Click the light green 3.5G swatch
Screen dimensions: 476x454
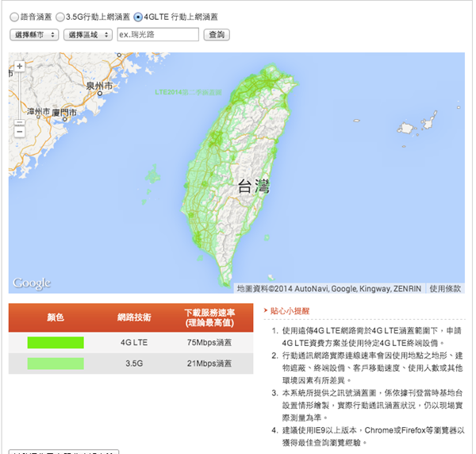(x=56, y=364)
